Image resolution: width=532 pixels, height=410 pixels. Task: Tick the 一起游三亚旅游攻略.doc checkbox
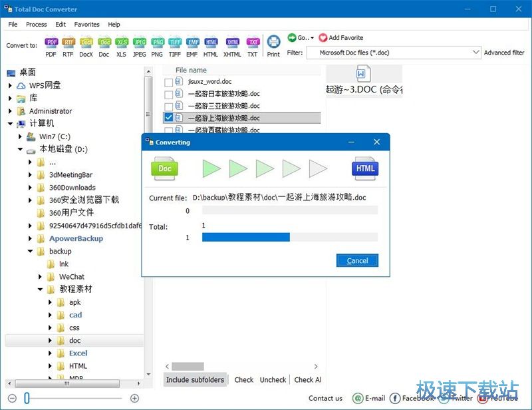click(168, 106)
